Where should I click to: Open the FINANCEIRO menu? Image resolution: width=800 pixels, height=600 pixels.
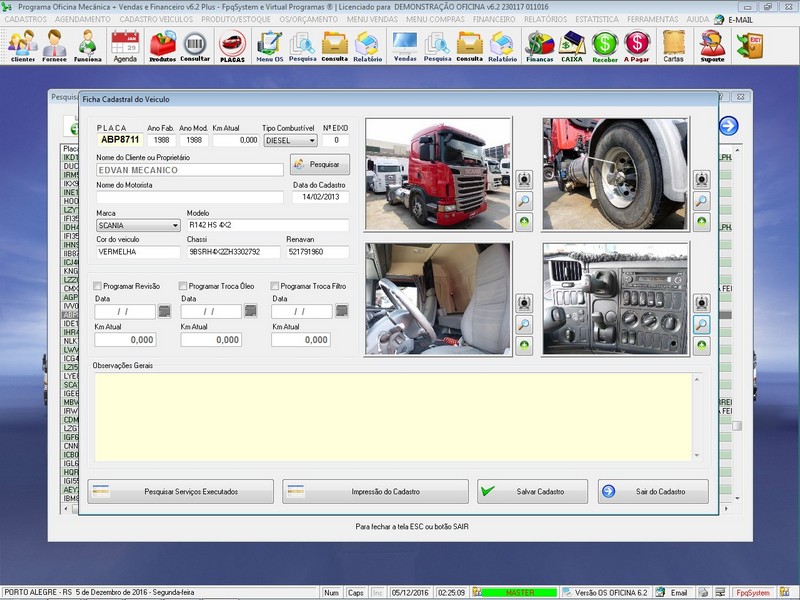point(494,19)
